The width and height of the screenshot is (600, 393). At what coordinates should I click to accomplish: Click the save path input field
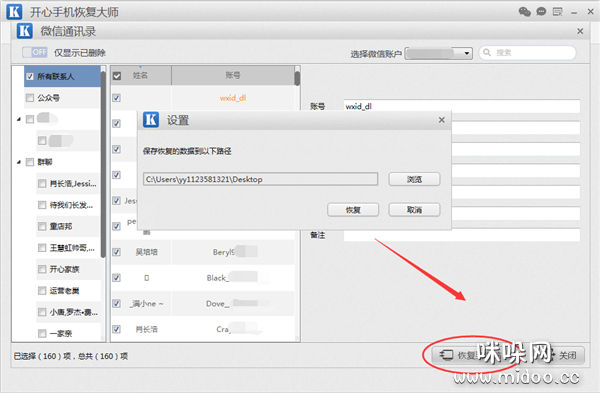[261, 179]
